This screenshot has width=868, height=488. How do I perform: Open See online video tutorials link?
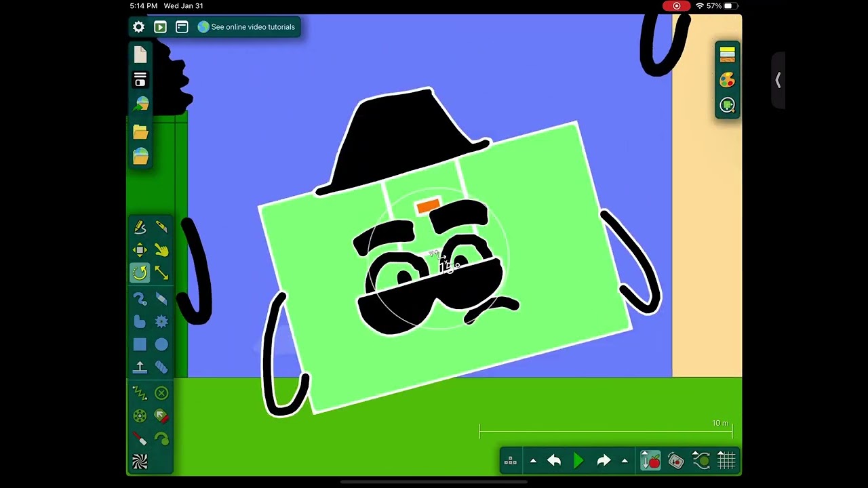(247, 27)
